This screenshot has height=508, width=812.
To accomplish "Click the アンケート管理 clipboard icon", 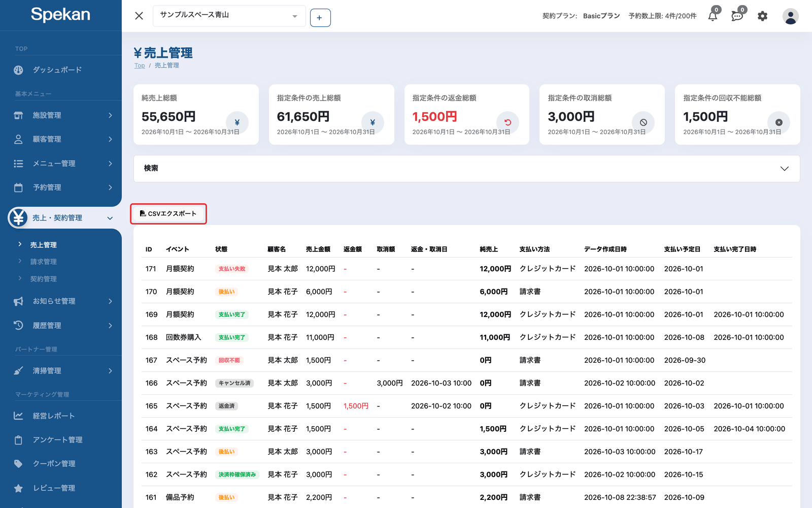I will (18, 440).
